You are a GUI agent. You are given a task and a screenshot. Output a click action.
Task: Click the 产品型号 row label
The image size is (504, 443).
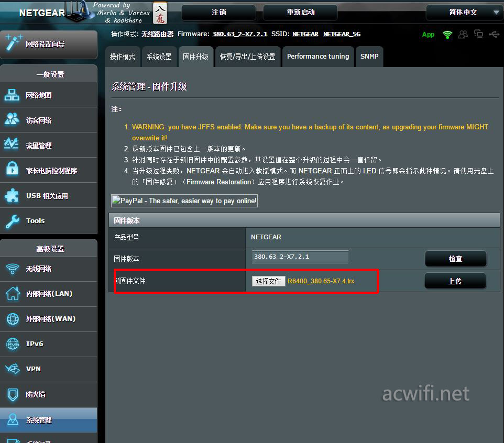(126, 237)
